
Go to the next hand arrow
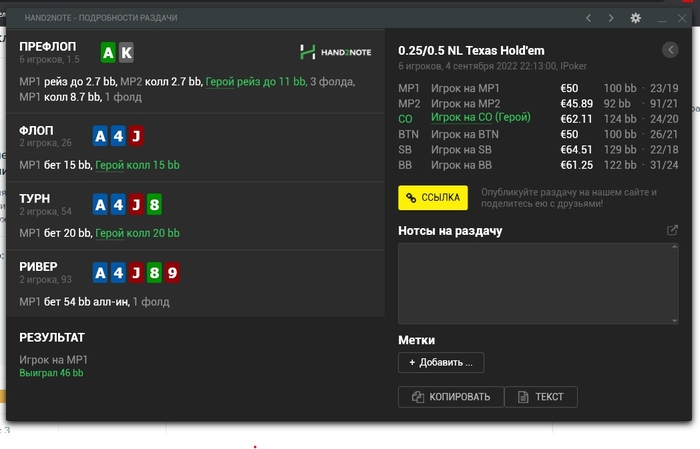point(611,18)
